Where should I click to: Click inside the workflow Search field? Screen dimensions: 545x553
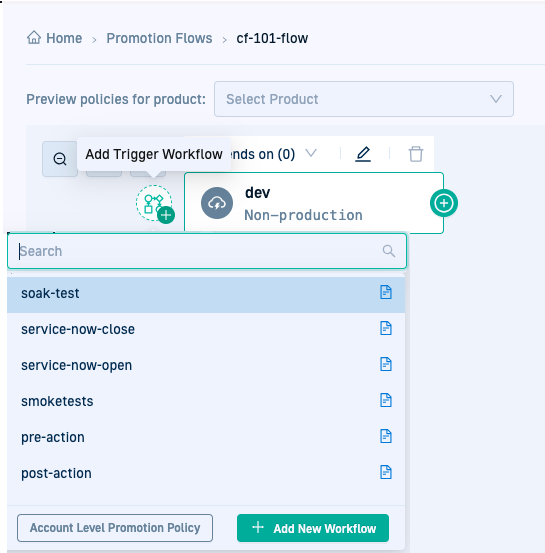point(207,251)
